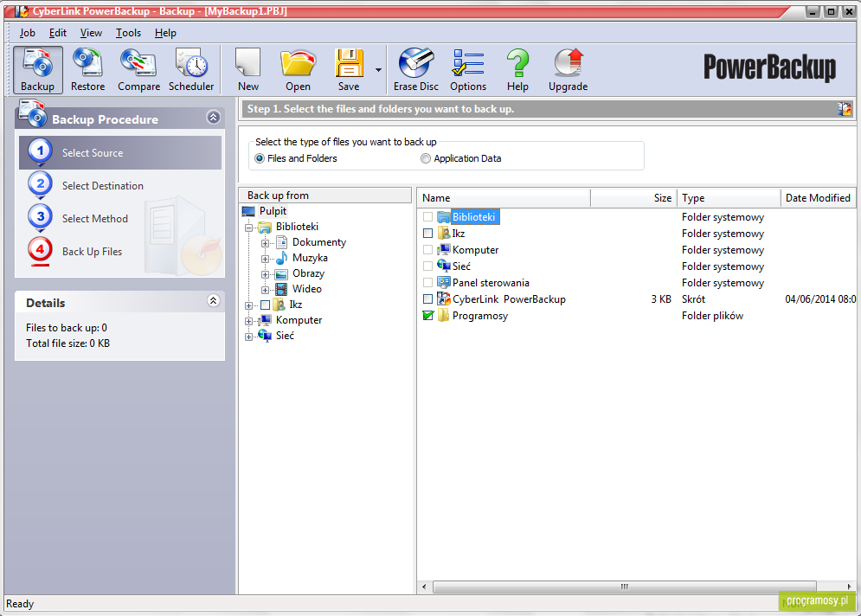861x616 pixels.
Task: Choose Files and Folders radio button
Action: click(260, 158)
